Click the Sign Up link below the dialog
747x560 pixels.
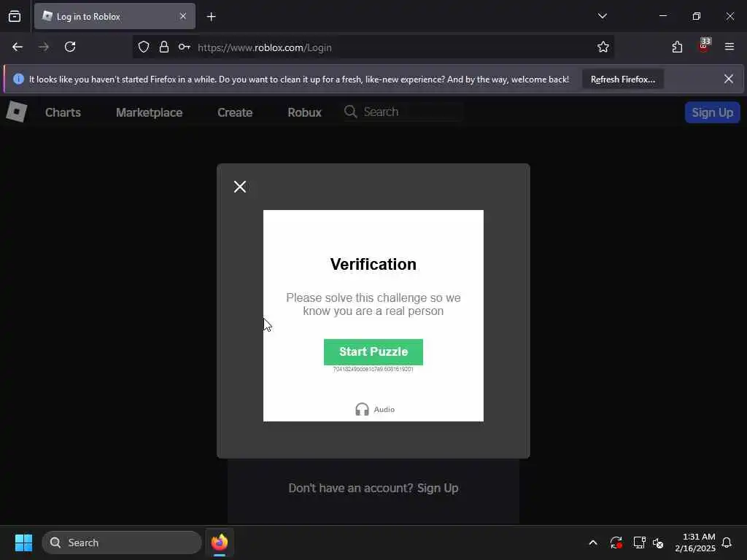(438, 488)
